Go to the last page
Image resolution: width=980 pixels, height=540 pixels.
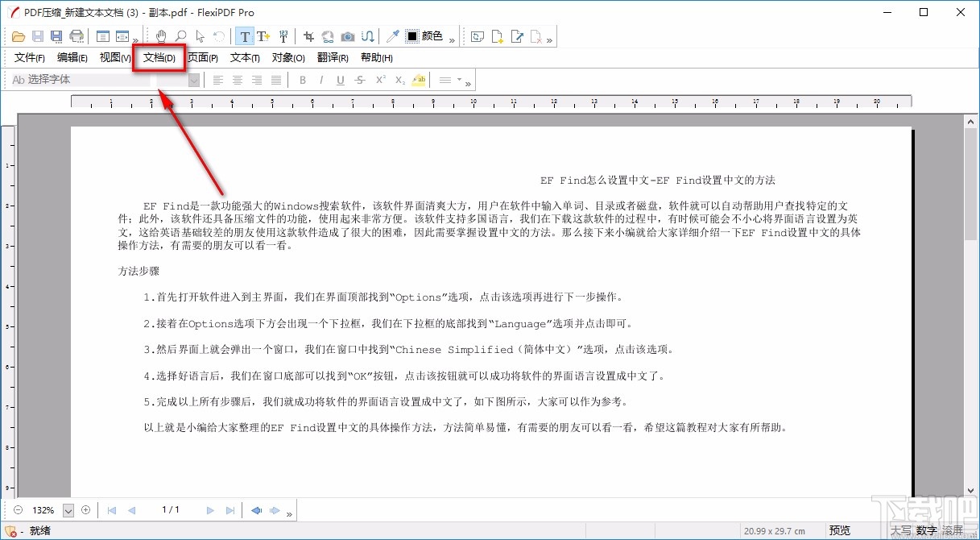pyautogui.click(x=230, y=510)
